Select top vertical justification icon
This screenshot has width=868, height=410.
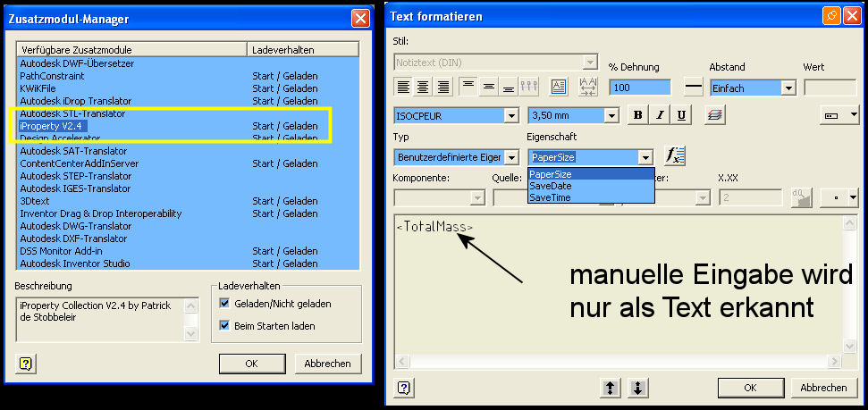(x=468, y=87)
